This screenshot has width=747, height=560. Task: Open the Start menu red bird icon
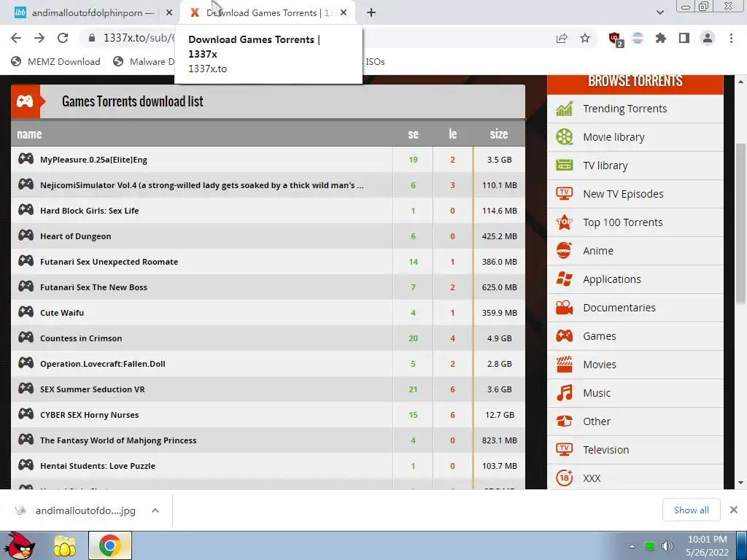tap(19, 545)
